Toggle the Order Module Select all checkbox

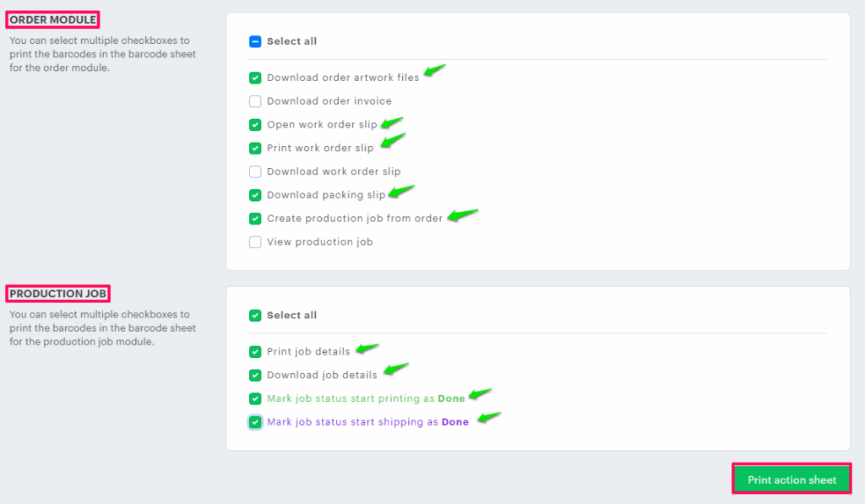[x=255, y=41]
